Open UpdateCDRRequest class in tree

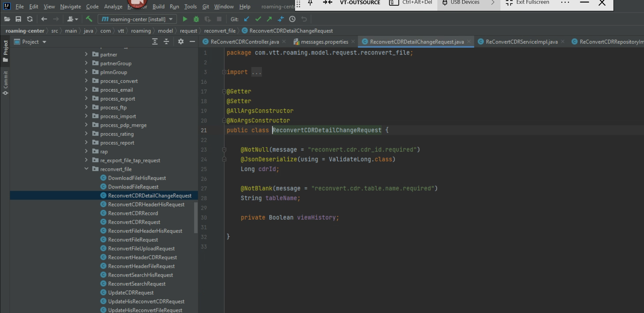point(131,292)
